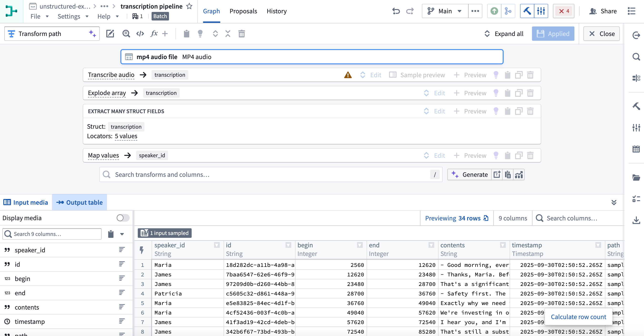Toggle the Display media switch
Image resolution: width=644 pixels, height=336 pixels.
coord(122,218)
